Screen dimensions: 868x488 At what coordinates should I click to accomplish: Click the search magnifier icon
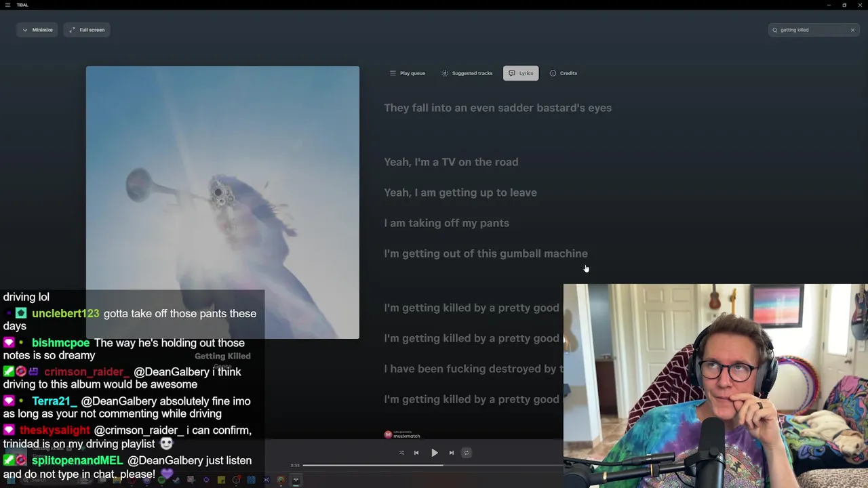774,30
